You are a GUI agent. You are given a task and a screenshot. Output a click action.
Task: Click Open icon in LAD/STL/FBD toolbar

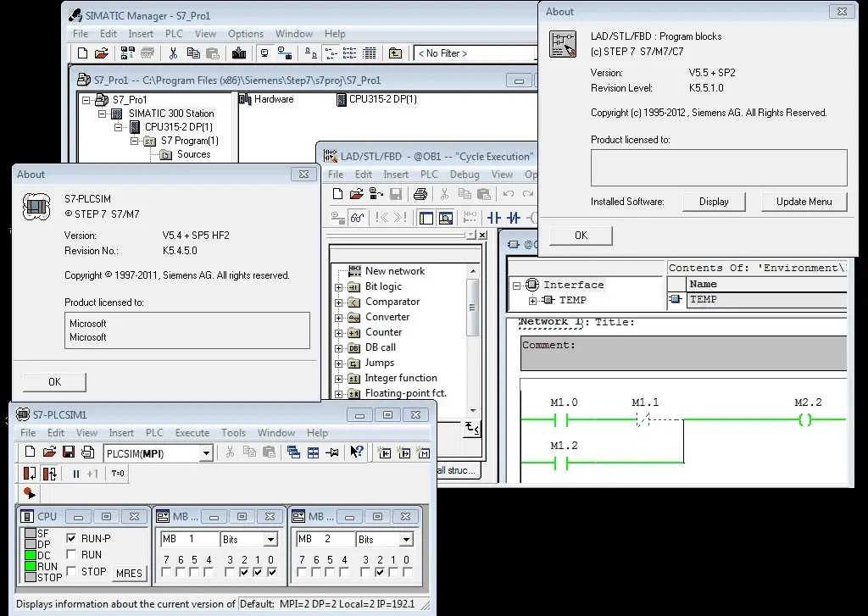pyautogui.click(x=357, y=194)
